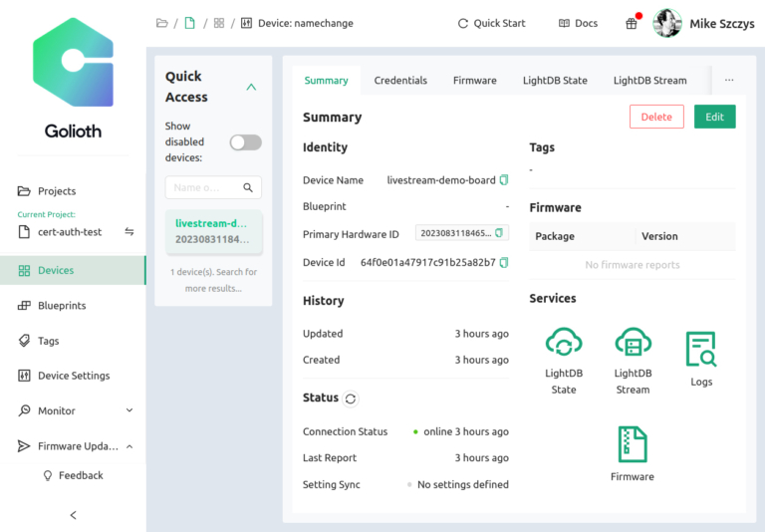Open Mike Szczys user menu

point(722,24)
